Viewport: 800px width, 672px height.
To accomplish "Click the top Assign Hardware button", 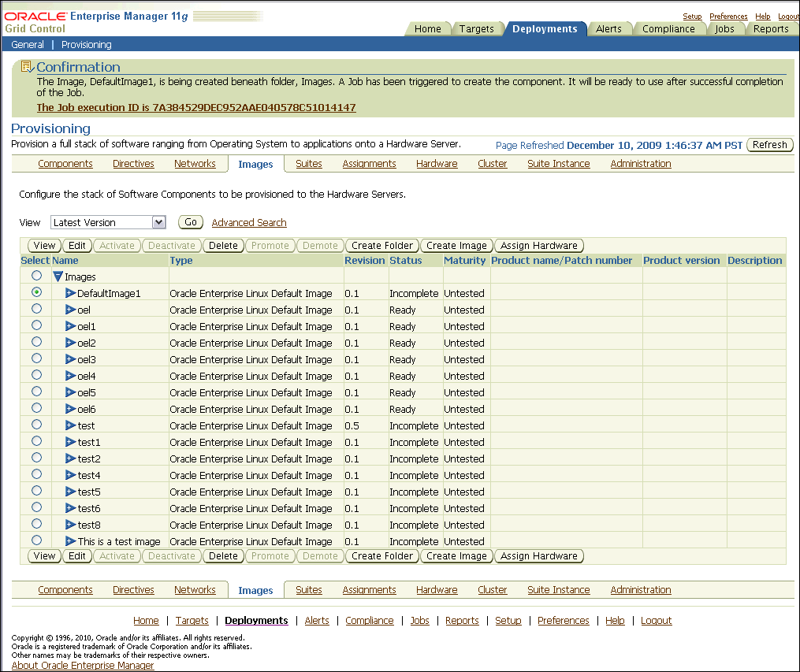I will click(x=539, y=246).
